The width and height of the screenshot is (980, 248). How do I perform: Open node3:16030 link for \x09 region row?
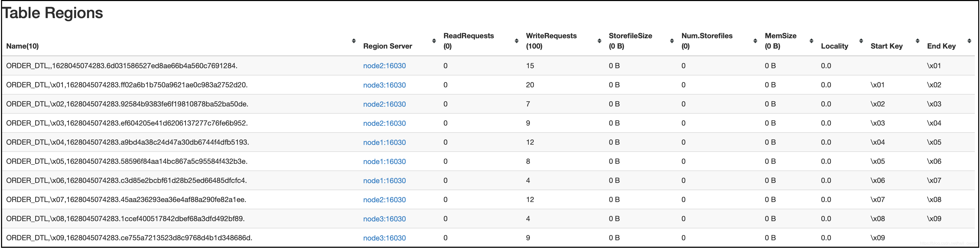(384, 238)
